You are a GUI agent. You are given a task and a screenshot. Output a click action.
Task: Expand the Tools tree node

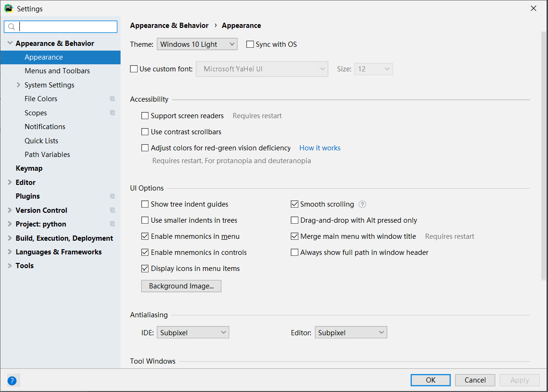[x=10, y=266]
